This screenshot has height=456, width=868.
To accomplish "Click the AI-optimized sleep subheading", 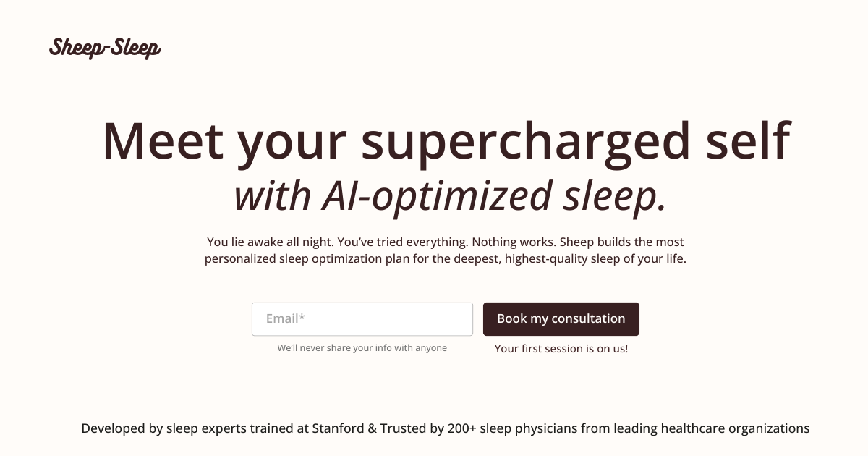I will pos(448,194).
